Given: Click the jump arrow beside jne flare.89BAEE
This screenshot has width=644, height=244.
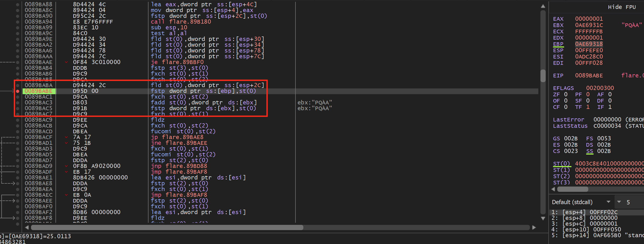Looking at the screenshot, I should tap(66, 143).
